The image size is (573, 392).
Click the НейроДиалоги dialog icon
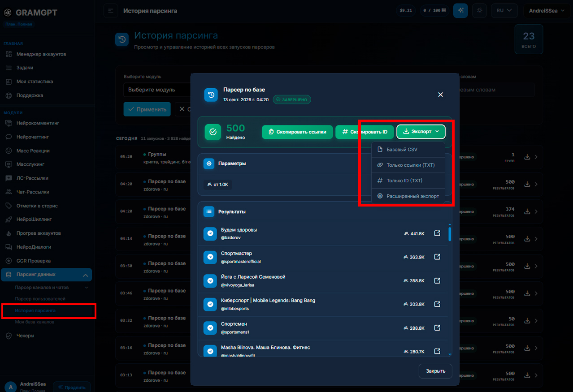(x=9, y=247)
